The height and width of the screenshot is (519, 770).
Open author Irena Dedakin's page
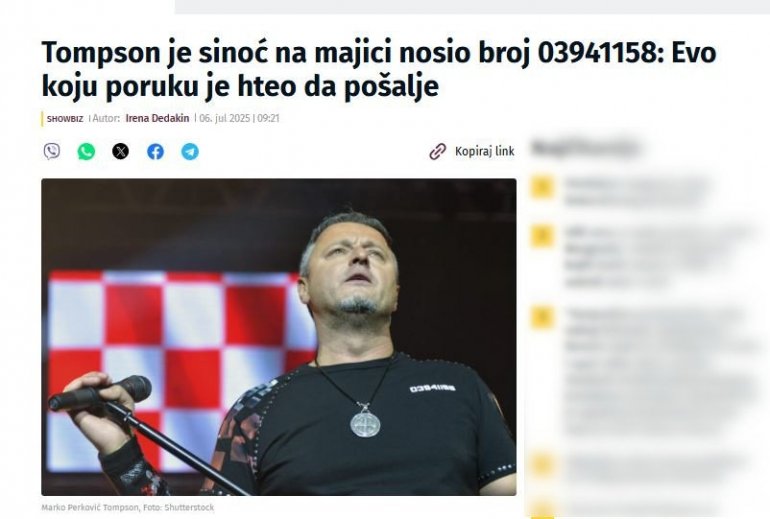click(157, 118)
